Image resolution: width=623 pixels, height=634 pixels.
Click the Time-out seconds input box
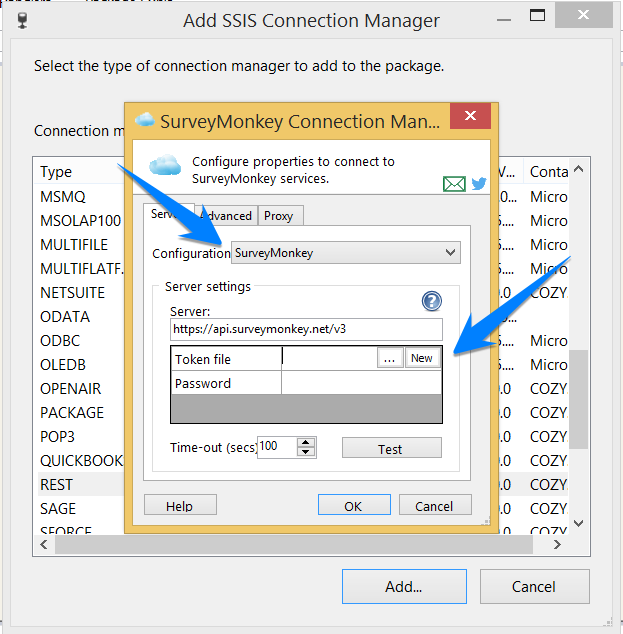pos(277,447)
